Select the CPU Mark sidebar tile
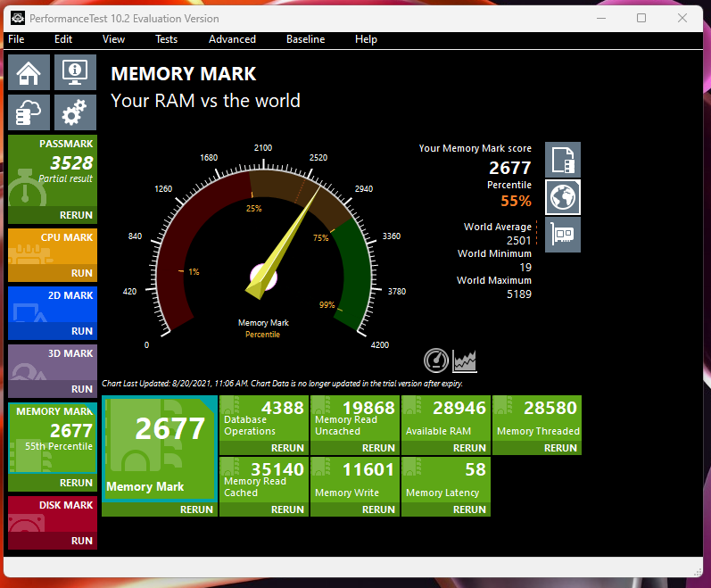 [x=53, y=246]
